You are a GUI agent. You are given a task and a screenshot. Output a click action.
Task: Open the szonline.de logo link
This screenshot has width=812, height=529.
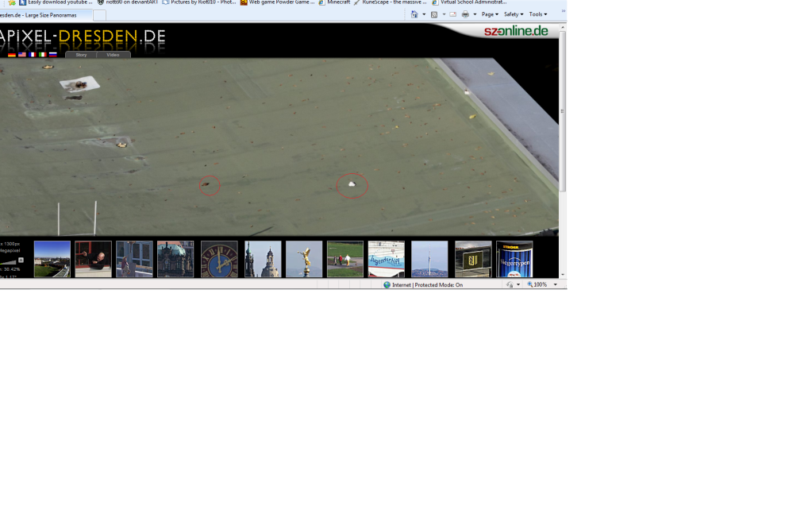[516, 31]
